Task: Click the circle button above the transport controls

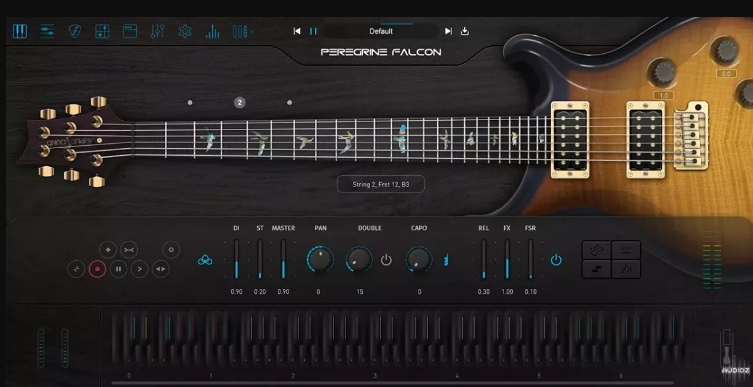Action: point(171,250)
